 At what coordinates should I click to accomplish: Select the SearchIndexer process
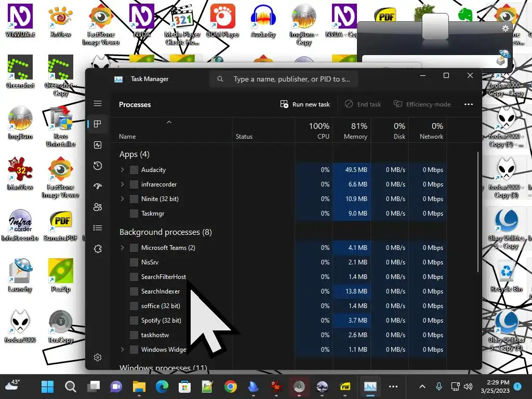pyautogui.click(x=279, y=291)
